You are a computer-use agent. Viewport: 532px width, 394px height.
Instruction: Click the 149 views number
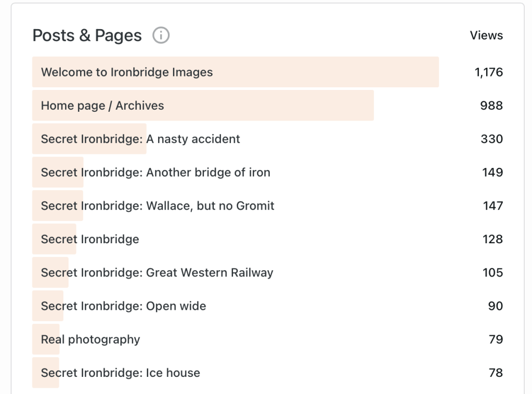point(492,173)
